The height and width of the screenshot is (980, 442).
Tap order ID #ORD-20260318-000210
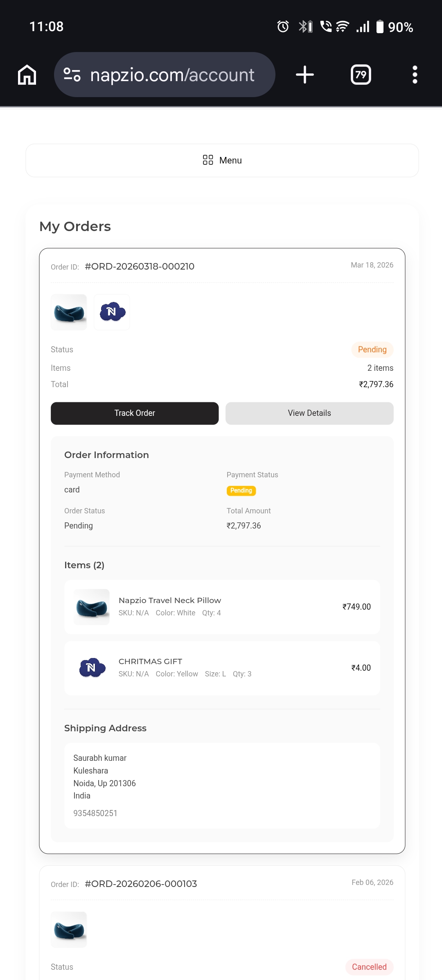coord(139,266)
